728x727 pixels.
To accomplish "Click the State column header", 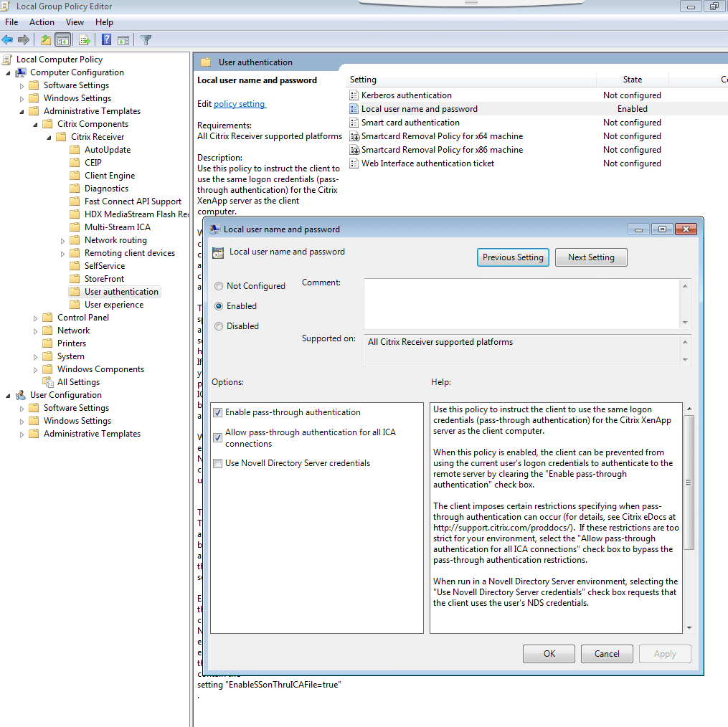I will click(x=633, y=80).
